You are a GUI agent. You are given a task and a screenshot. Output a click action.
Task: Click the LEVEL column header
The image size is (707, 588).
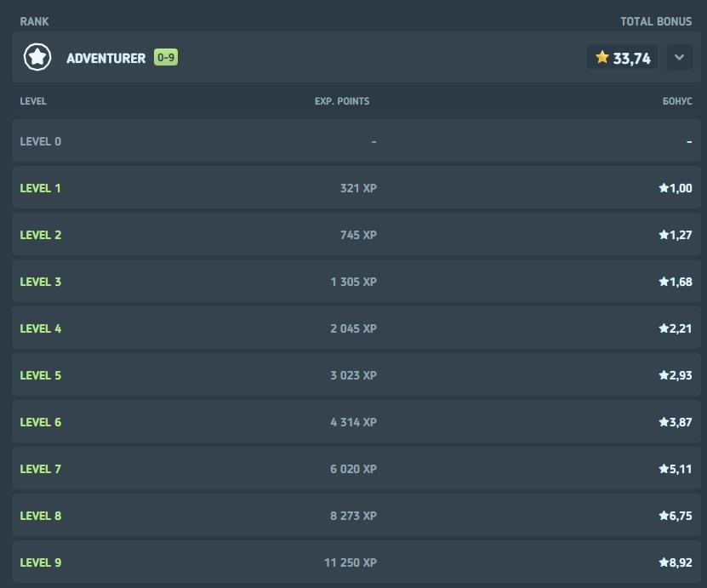tap(33, 101)
